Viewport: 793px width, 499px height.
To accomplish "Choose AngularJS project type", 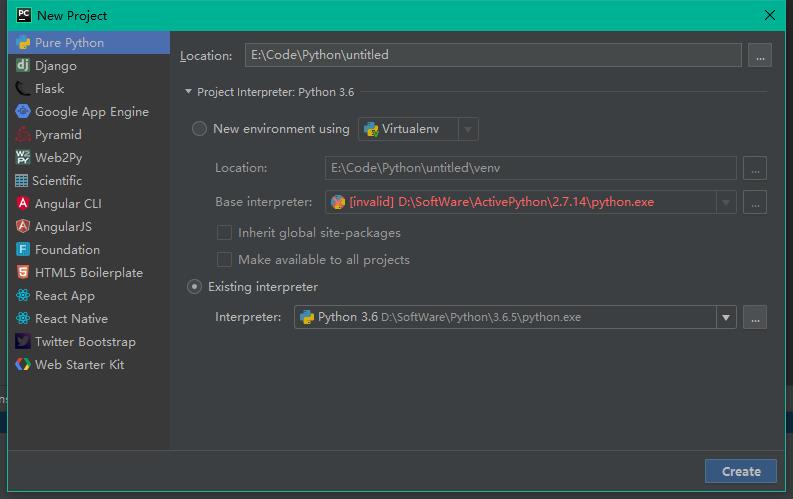I will point(89,226).
